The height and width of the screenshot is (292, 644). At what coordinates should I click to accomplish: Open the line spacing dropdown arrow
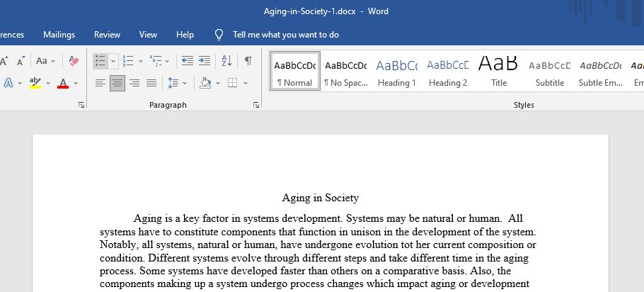click(x=185, y=83)
